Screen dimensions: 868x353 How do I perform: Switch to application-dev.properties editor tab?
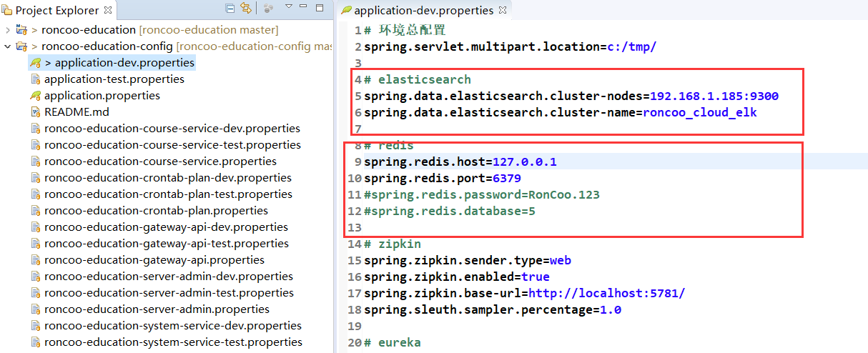coord(423,11)
